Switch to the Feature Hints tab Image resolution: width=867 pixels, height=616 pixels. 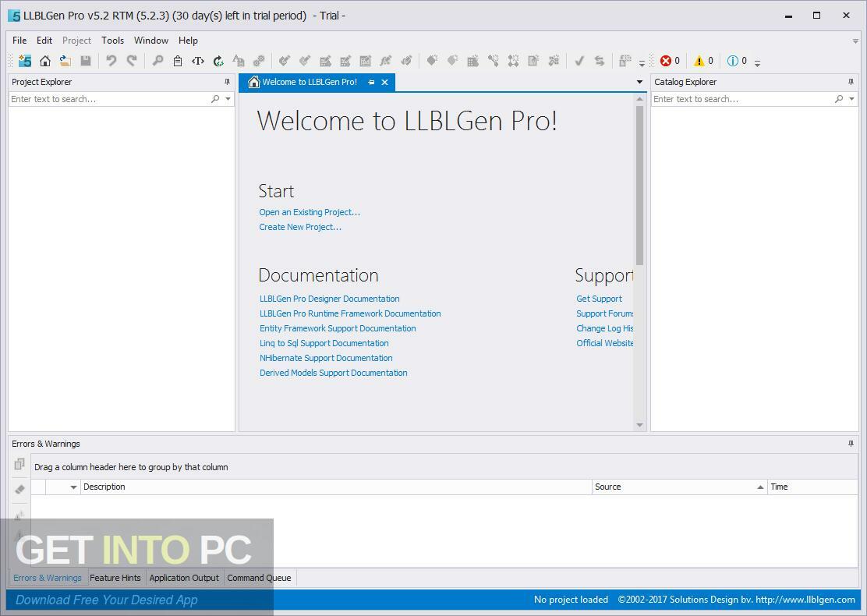point(115,578)
